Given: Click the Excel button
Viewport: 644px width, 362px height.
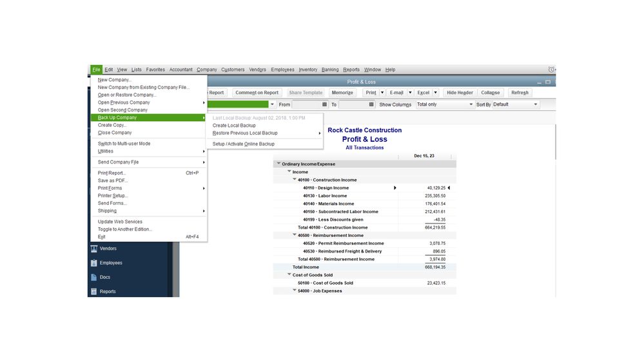Looking at the screenshot, I should [424, 93].
